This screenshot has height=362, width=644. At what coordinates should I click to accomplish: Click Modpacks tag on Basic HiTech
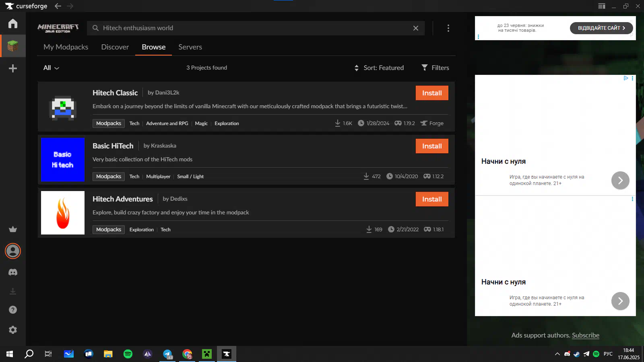pos(109,177)
